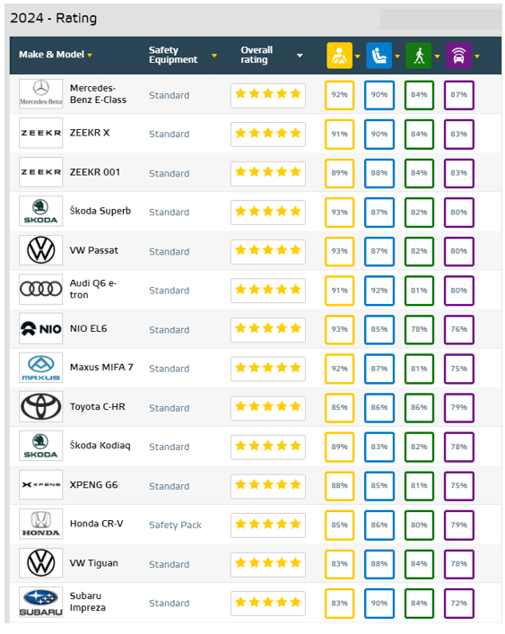Click the purple Safety Assist icon
Screen dimensions: 505x634
pyautogui.click(x=459, y=55)
